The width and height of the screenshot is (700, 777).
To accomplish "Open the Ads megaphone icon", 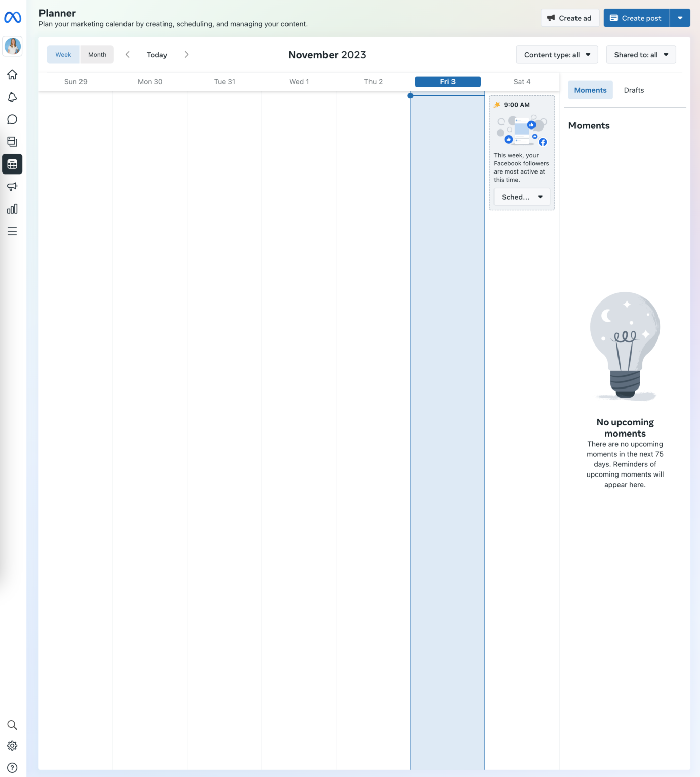I will click(x=12, y=186).
